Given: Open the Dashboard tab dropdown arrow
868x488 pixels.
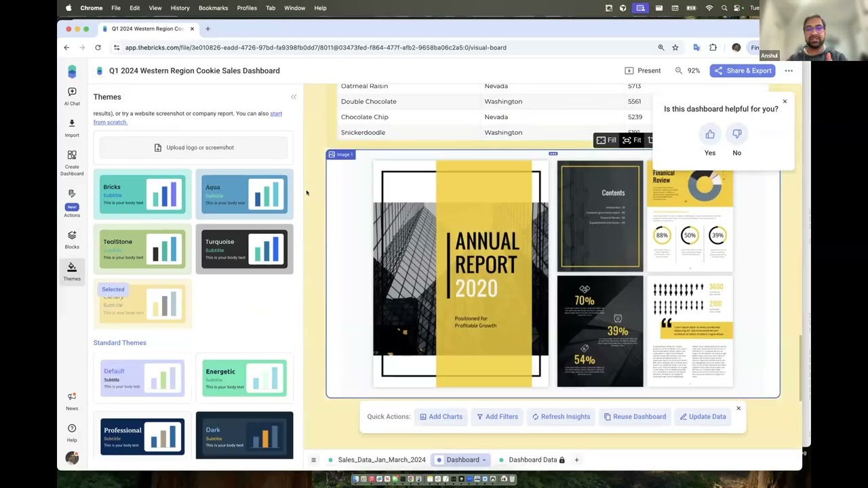Looking at the screenshot, I should coord(484,460).
